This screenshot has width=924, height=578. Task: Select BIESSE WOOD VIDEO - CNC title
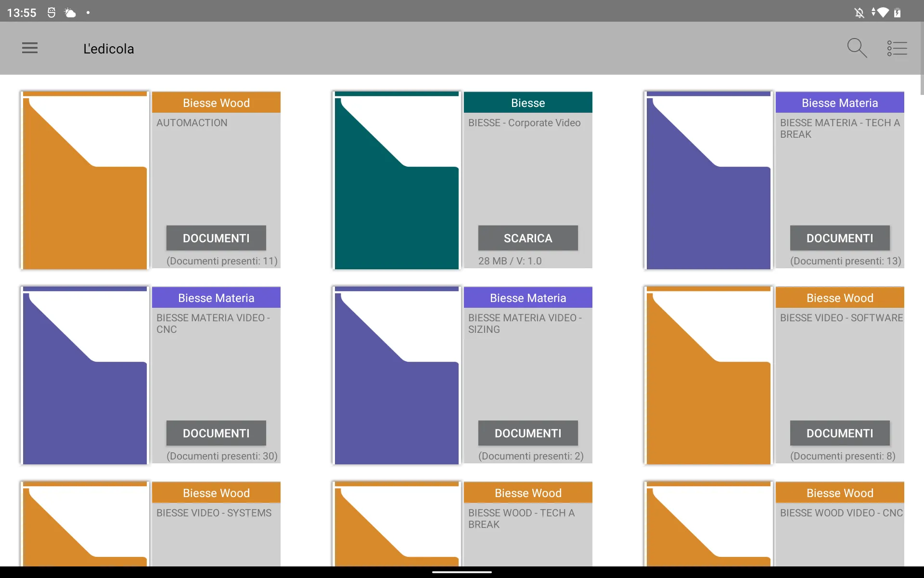[842, 513]
